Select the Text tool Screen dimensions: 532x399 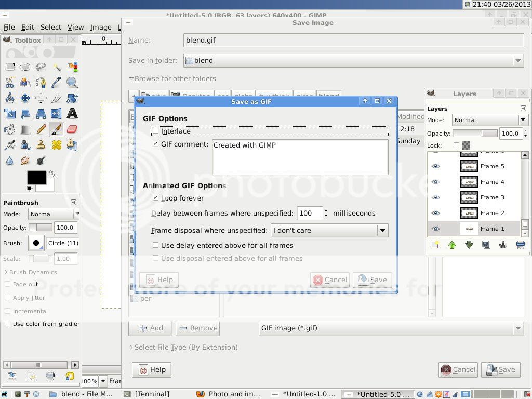tap(72, 114)
